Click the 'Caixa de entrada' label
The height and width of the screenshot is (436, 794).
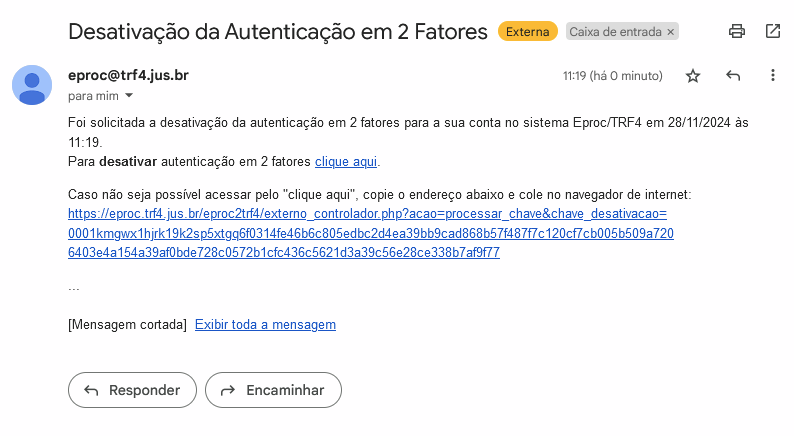pyautogui.click(x=616, y=32)
